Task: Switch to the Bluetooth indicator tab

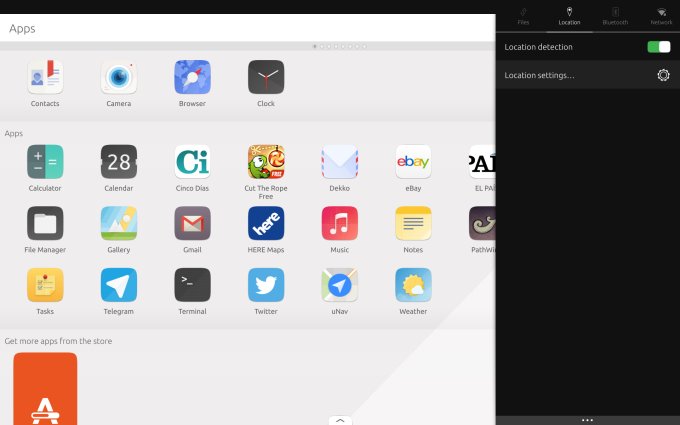Action: point(615,16)
